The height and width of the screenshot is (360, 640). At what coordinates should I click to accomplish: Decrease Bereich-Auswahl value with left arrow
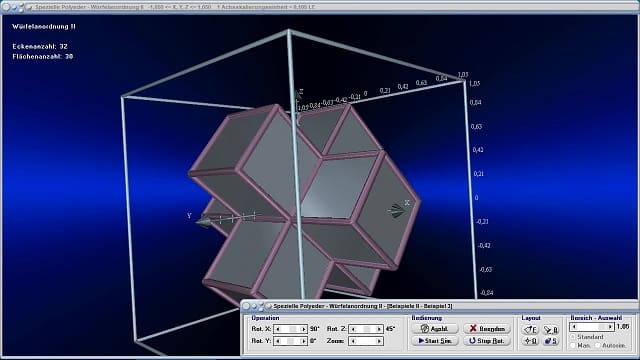pos(574,327)
